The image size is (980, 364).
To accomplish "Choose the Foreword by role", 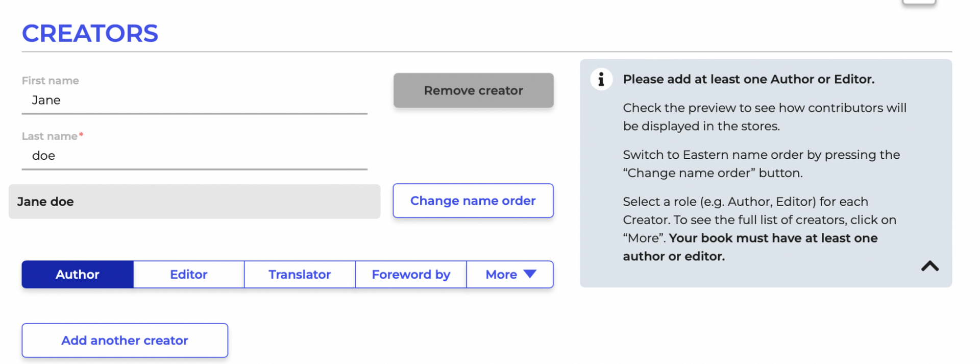I will coord(411,274).
